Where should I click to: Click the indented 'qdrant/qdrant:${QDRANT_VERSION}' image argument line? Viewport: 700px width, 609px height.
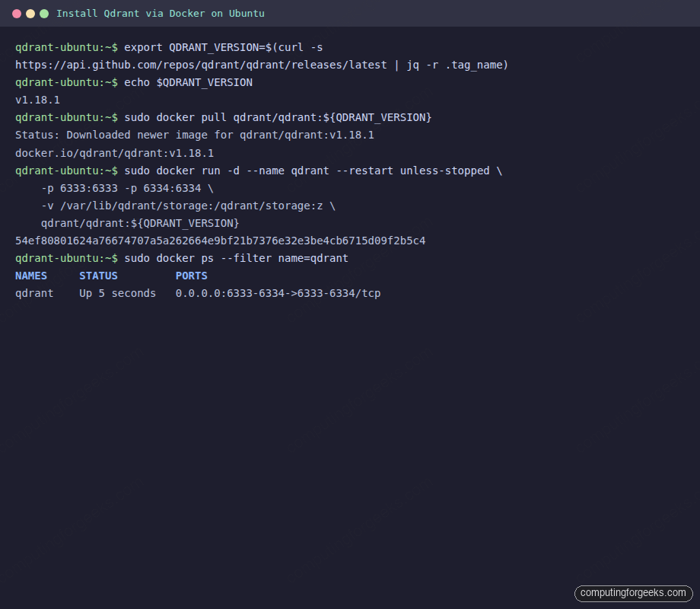(140, 223)
